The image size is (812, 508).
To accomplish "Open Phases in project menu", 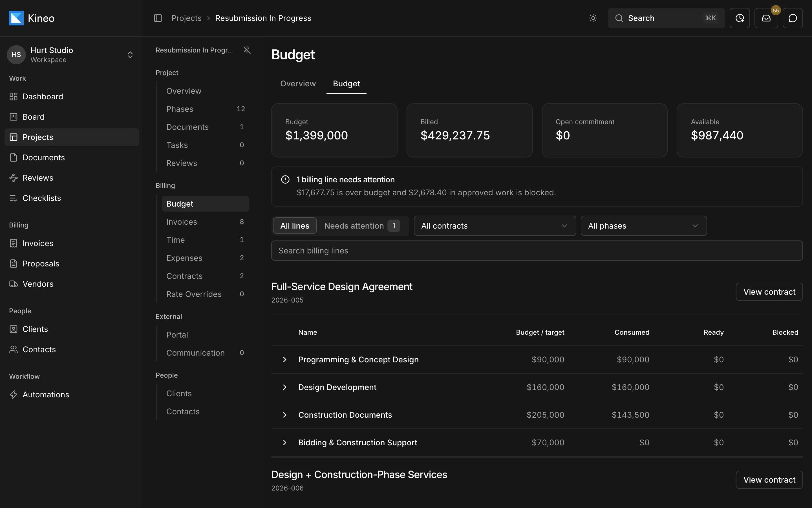I will point(205,109).
